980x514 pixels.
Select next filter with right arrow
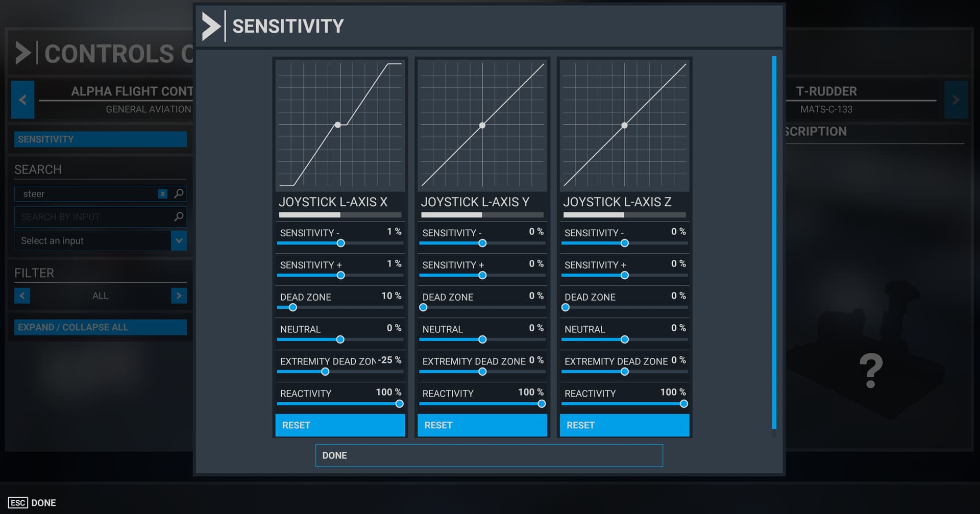point(179,296)
